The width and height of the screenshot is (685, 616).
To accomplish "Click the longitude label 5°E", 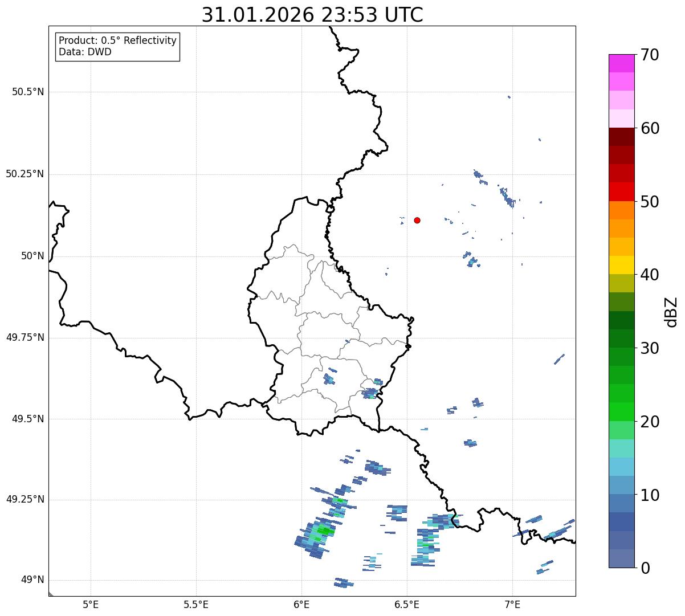I will pos(91,604).
